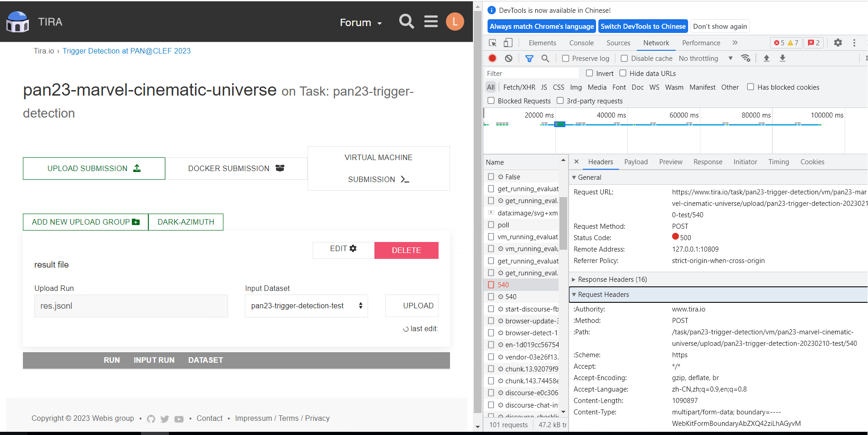Open the hamburger menu icon
Screen dimensions: 868x435
tap(431, 21)
